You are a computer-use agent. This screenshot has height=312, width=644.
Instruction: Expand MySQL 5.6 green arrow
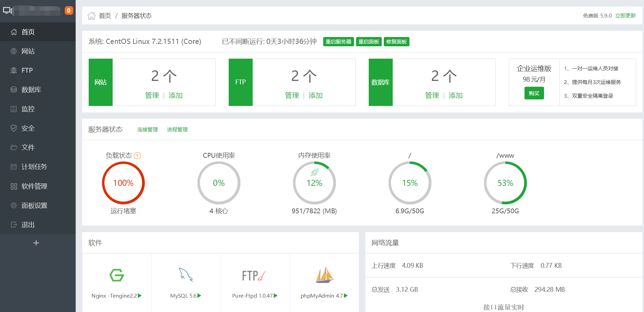[199, 296]
